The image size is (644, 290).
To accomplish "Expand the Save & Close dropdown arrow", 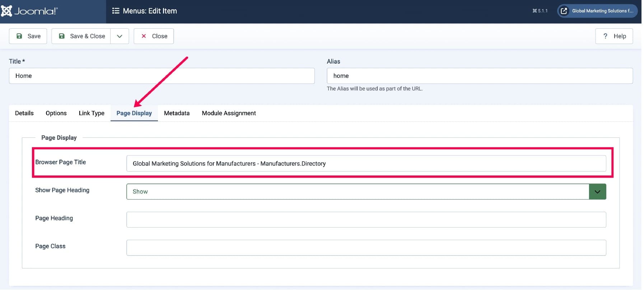I will (120, 36).
